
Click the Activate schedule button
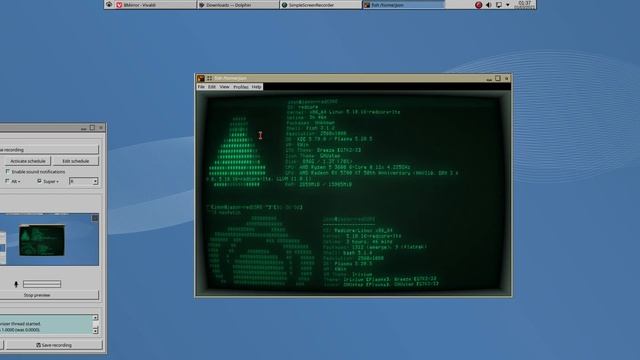pyautogui.click(x=28, y=161)
